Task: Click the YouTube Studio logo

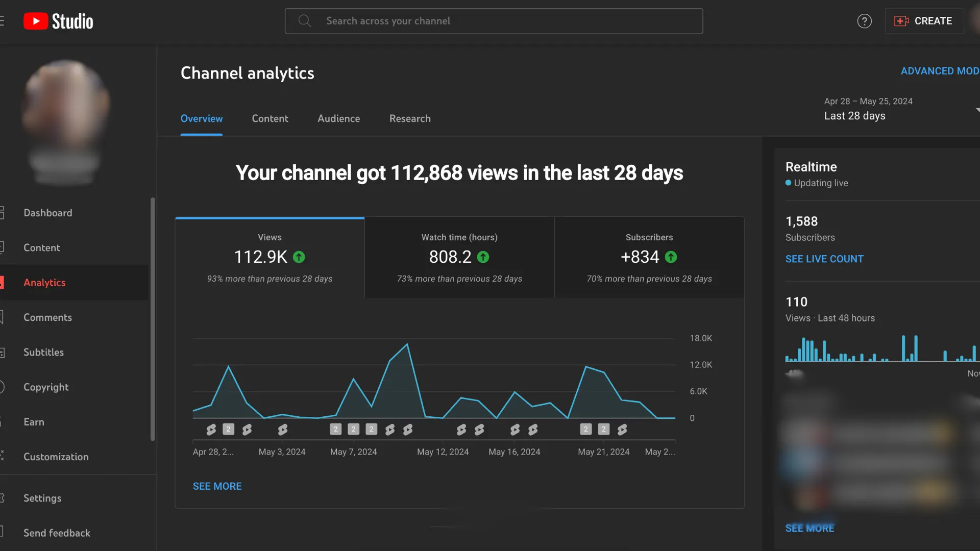Action: click(58, 21)
